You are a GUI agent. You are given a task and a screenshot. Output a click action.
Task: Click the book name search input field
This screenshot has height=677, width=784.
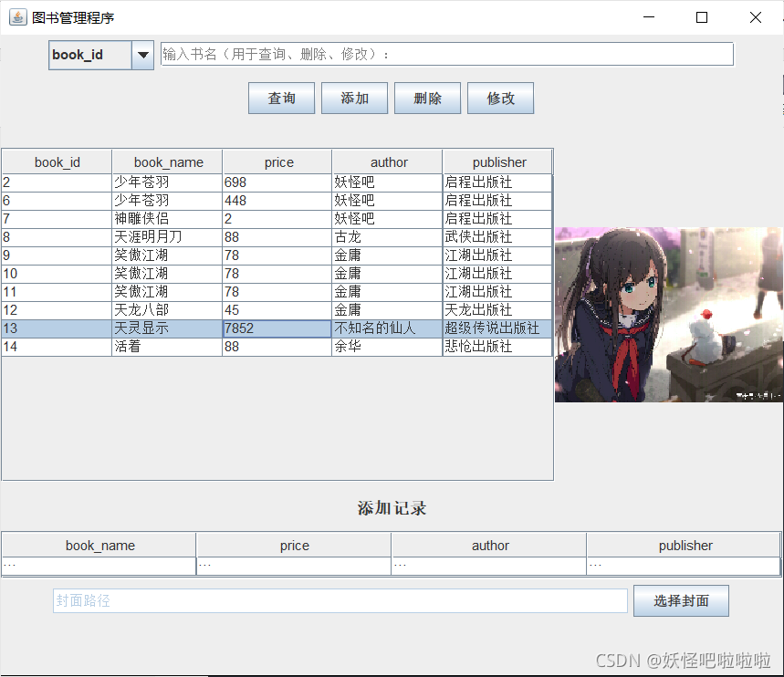pyautogui.click(x=447, y=54)
